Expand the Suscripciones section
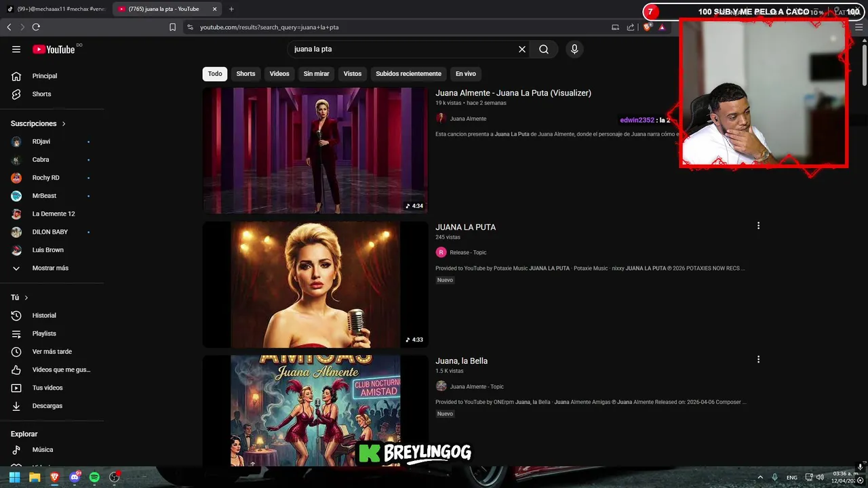 coord(39,123)
